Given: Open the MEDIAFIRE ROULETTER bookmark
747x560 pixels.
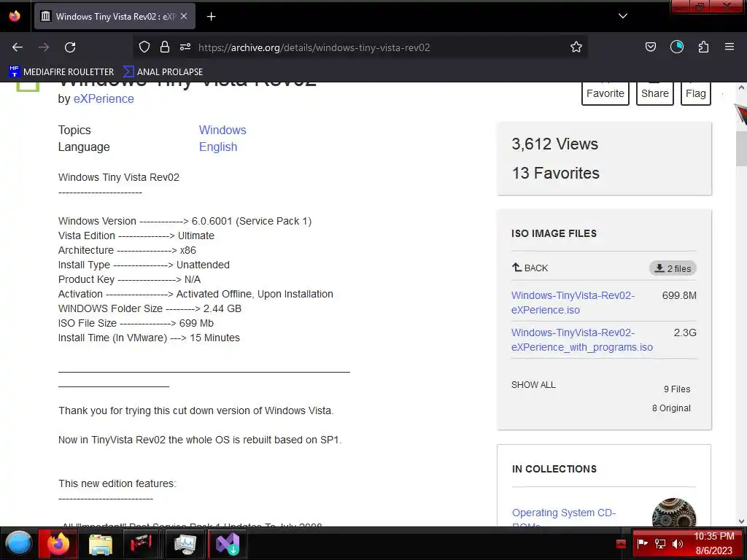Looking at the screenshot, I should click(61, 72).
